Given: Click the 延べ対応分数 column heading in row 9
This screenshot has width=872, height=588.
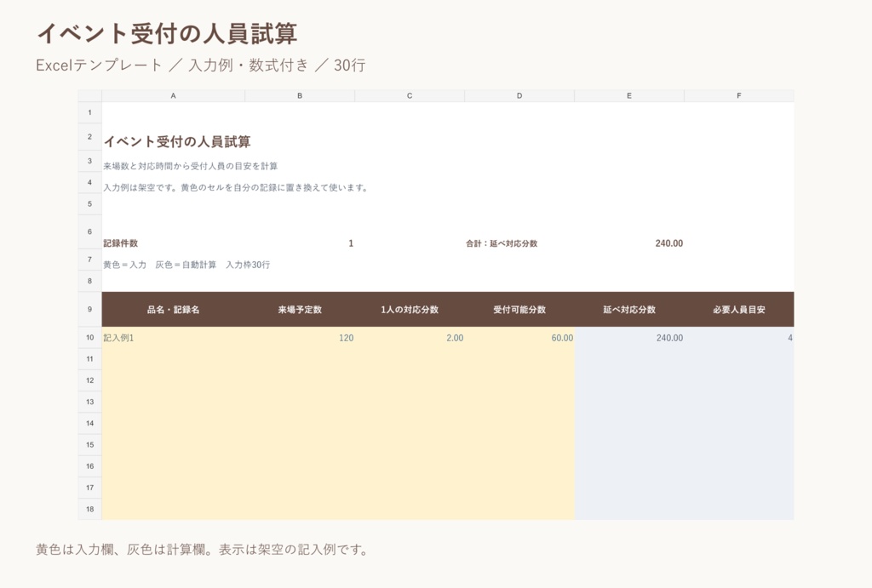Looking at the screenshot, I should tap(629, 310).
